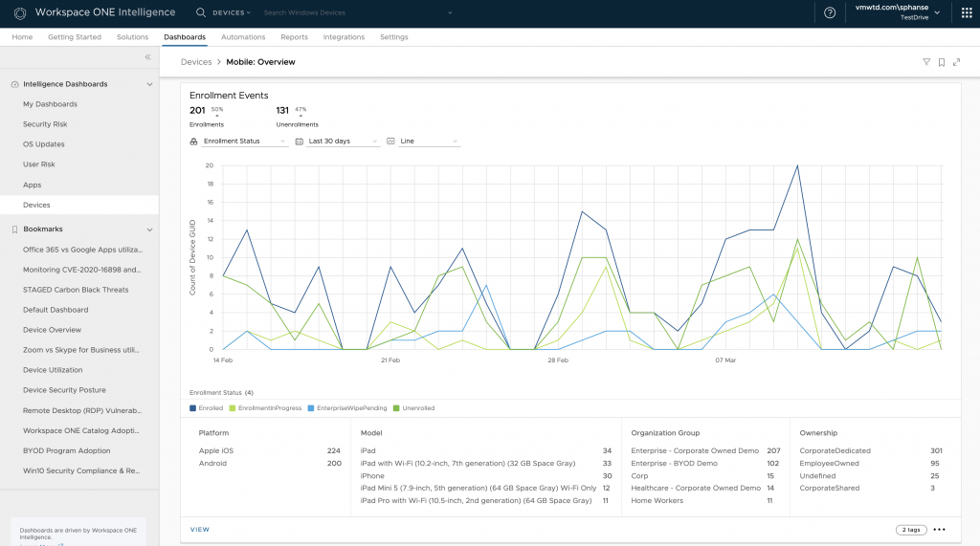Click the VIEW link below the chart
The image size is (980, 546).
200,530
